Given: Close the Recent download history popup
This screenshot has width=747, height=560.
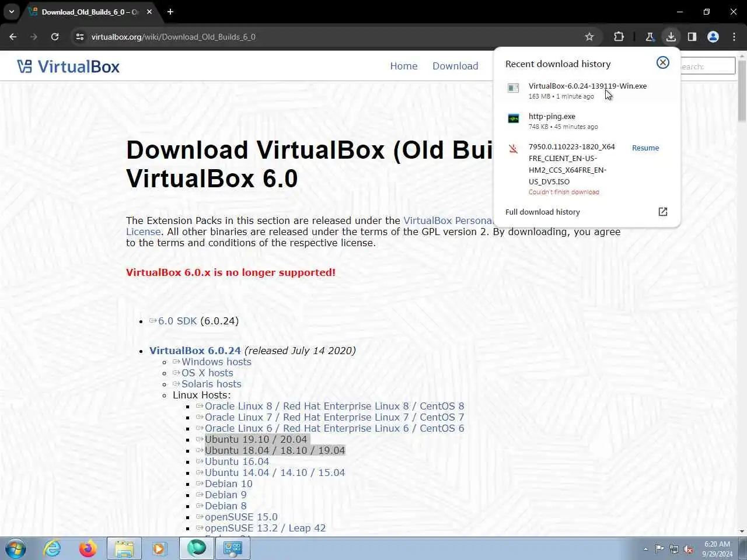Looking at the screenshot, I should pyautogui.click(x=663, y=62).
